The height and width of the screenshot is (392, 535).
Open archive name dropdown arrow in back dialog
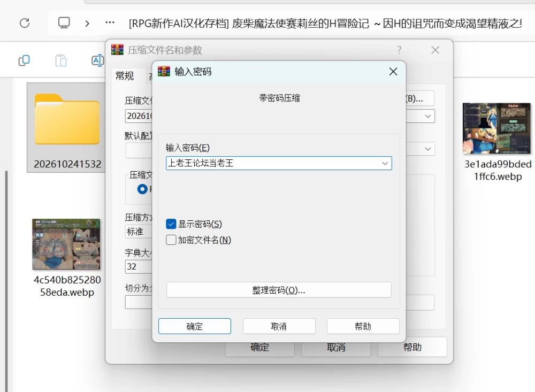point(428,117)
